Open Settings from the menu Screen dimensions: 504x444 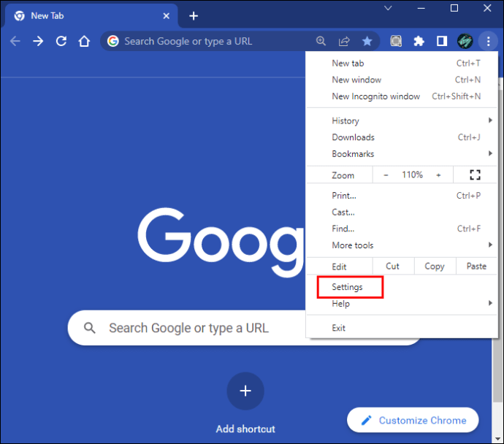(402, 287)
